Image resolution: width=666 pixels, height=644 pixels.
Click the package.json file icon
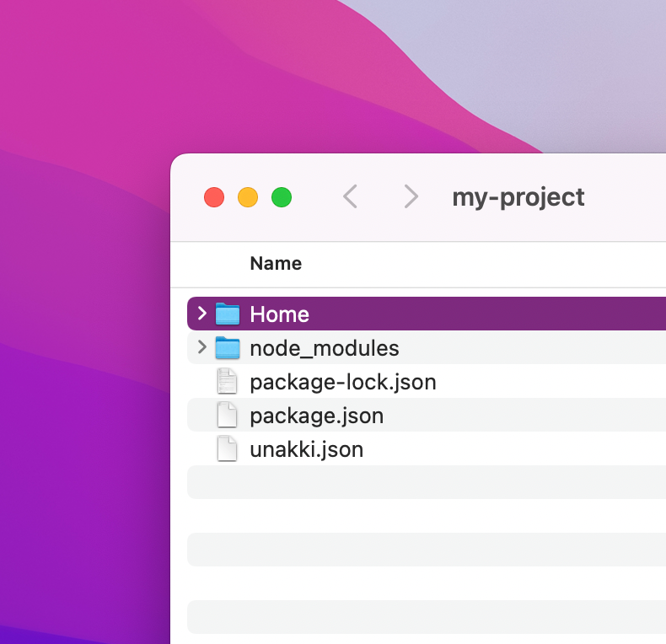[228, 415]
